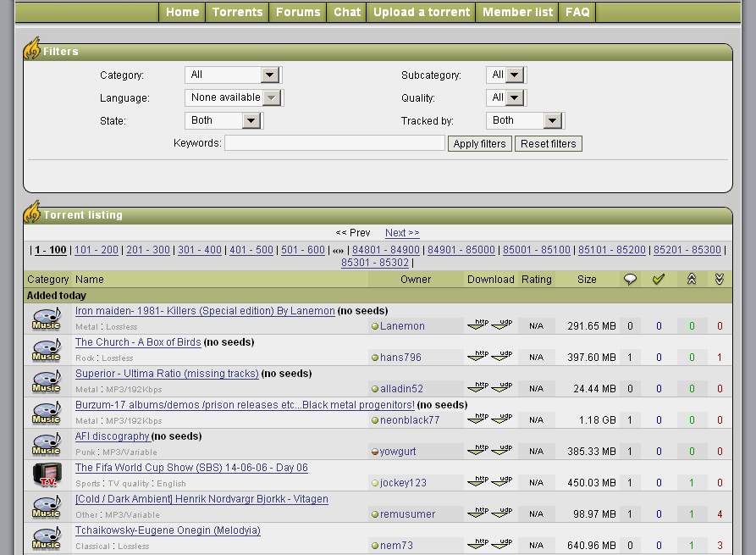Image resolution: width=756 pixels, height=555 pixels.
Task: Click the udp download icon for Iron maiden Killers
Action: [502, 325]
